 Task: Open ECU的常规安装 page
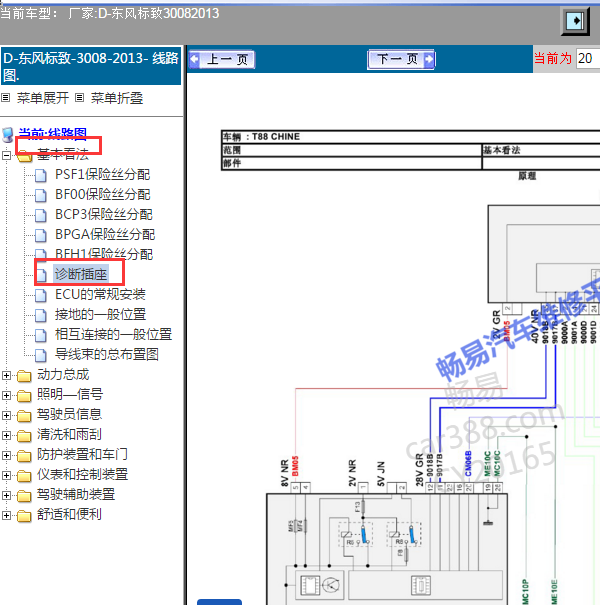click(100, 294)
